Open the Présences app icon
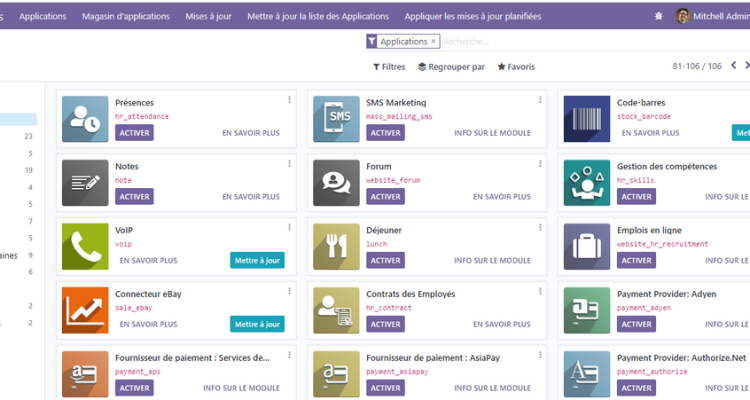The image size is (750, 400). [85, 119]
